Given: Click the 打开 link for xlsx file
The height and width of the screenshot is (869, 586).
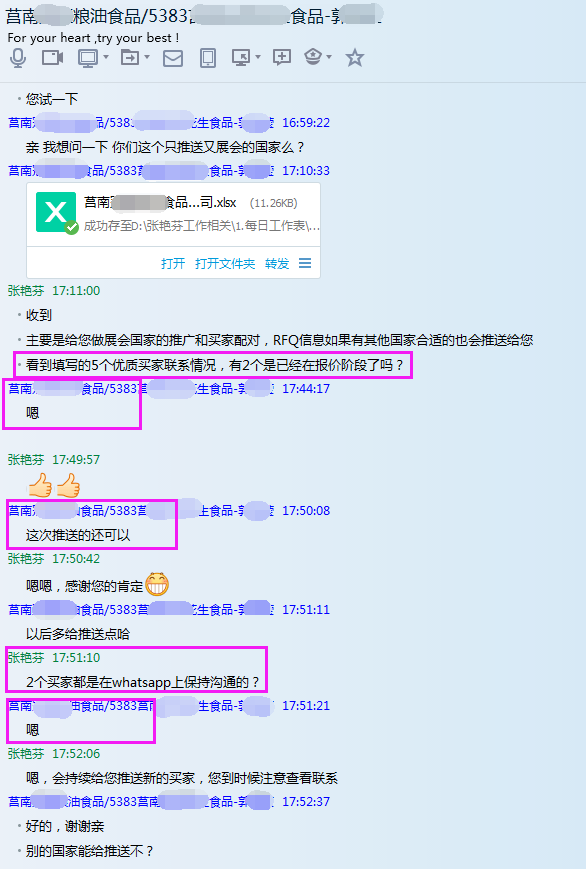Looking at the screenshot, I should coord(173,263).
